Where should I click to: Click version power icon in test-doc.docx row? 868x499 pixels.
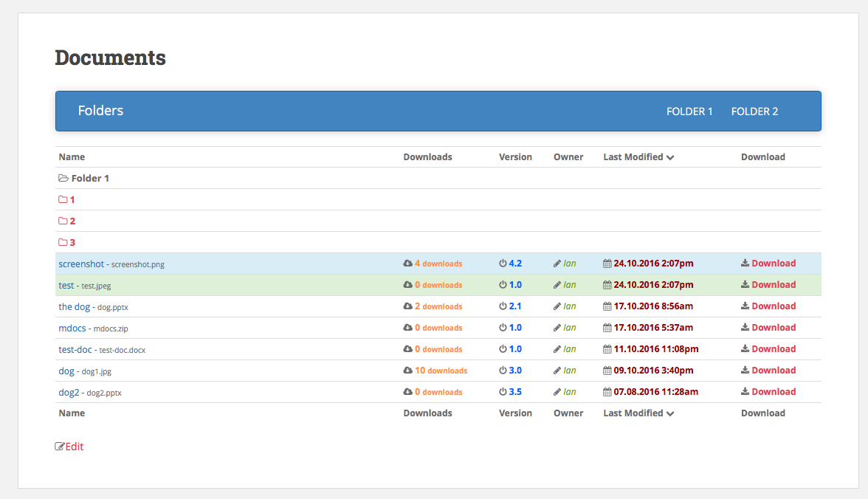tap(503, 349)
